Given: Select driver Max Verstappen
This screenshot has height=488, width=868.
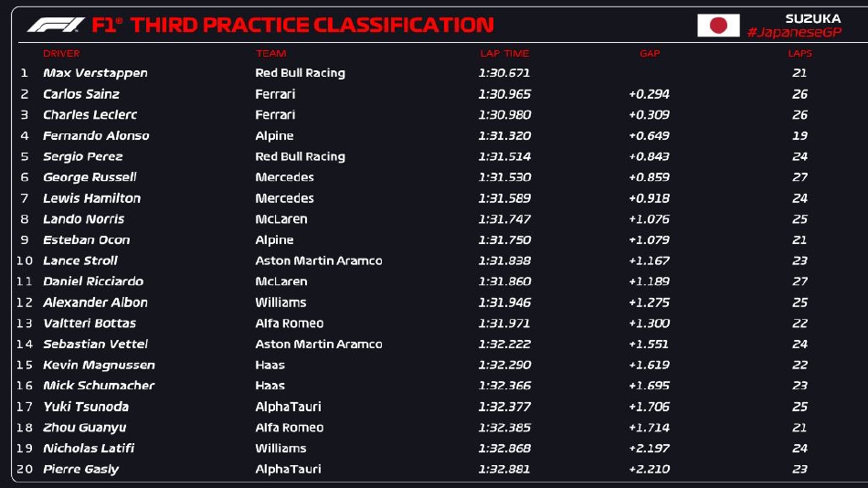Looking at the screenshot, I should (95, 73).
